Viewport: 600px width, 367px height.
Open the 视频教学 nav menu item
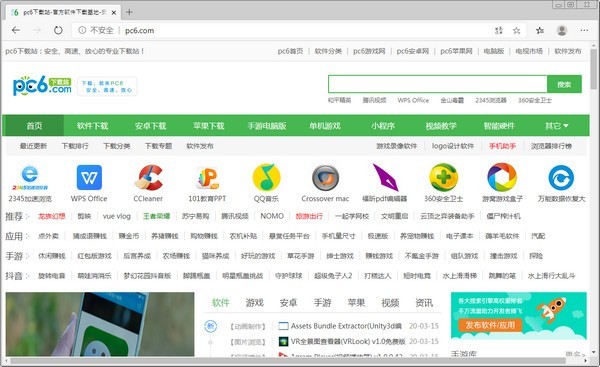tap(441, 126)
